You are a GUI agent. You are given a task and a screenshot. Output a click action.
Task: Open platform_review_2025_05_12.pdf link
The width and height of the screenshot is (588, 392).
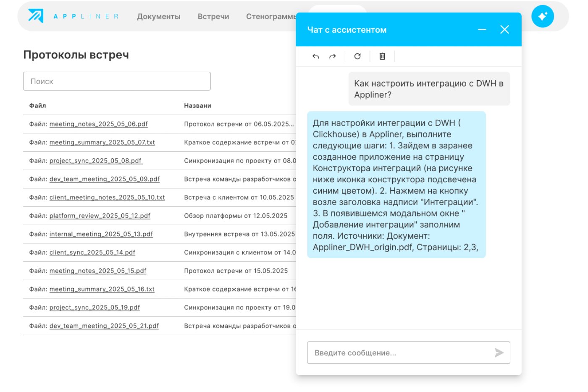[x=100, y=216]
